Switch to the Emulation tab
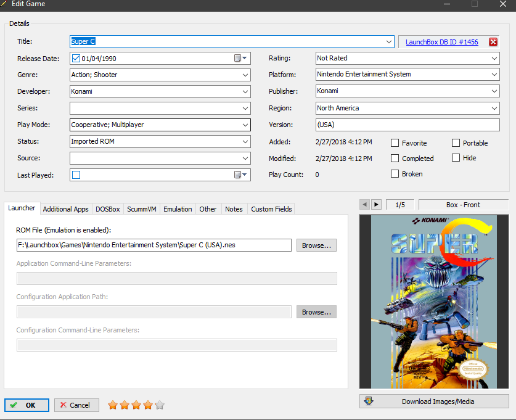This screenshot has height=420, width=516. click(x=178, y=209)
